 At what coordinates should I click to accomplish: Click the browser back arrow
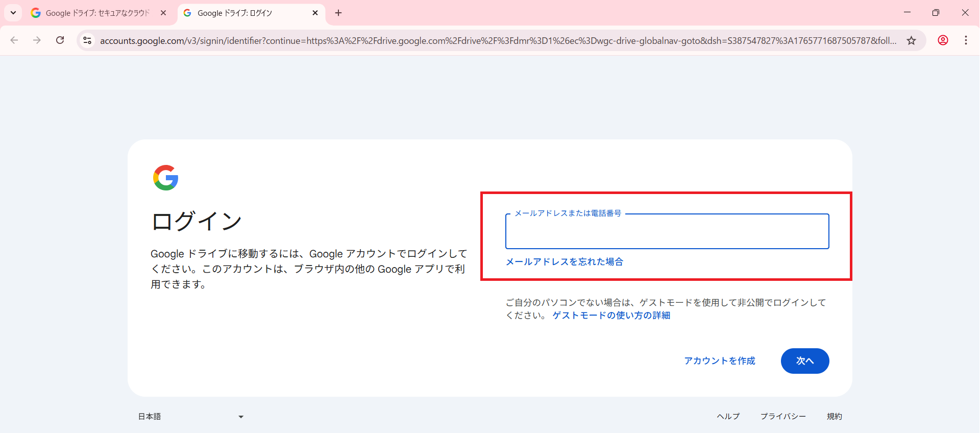tap(14, 40)
